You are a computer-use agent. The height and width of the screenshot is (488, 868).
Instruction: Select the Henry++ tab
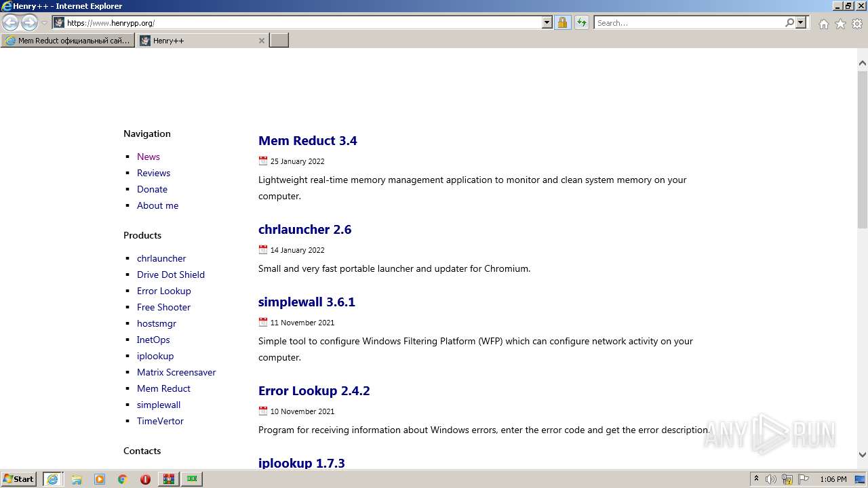coord(197,41)
